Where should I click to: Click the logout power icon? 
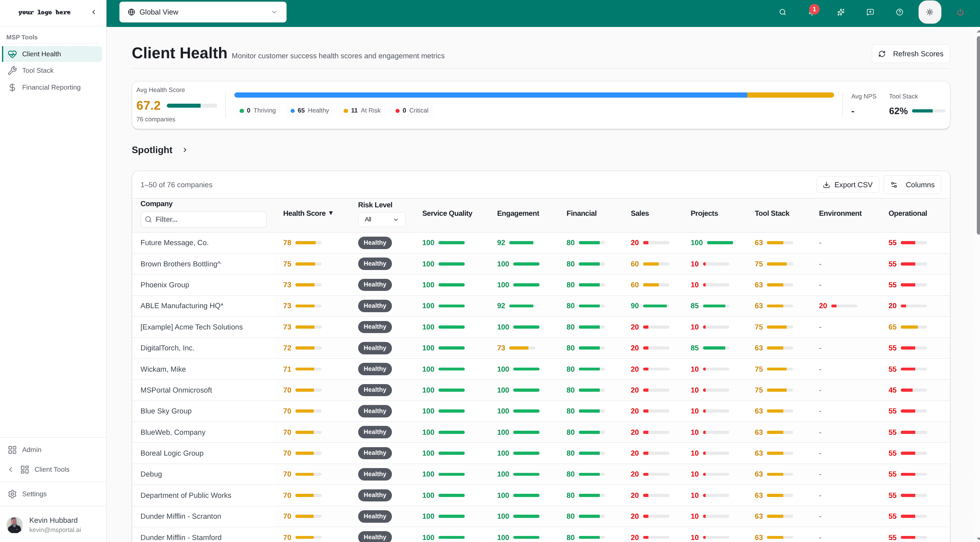click(x=960, y=12)
